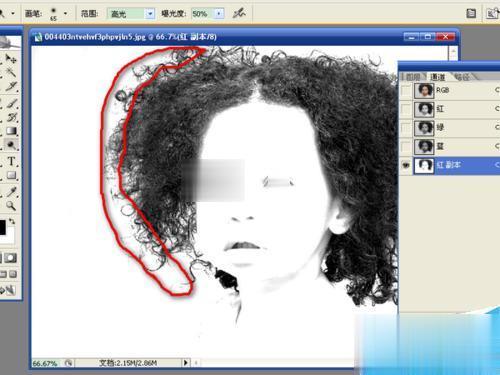Select the Gradient tool
Viewport: 500px width, 375px height.
[11, 131]
